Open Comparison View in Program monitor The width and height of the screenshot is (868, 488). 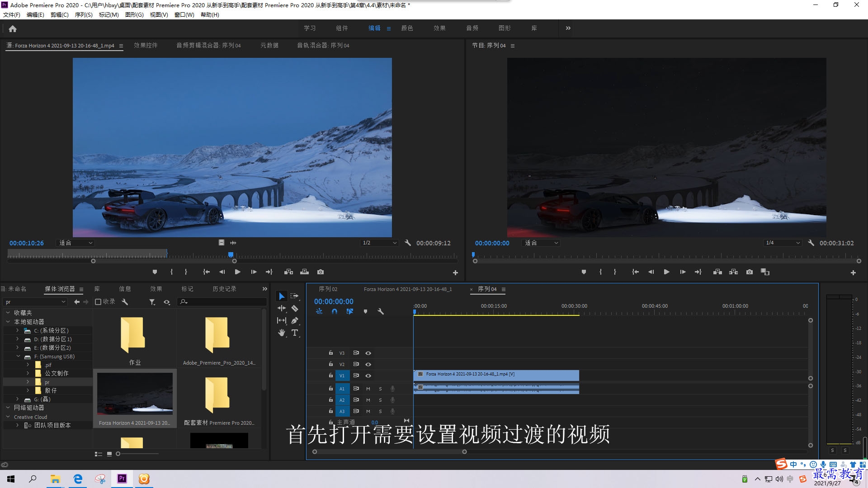[x=765, y=272]
